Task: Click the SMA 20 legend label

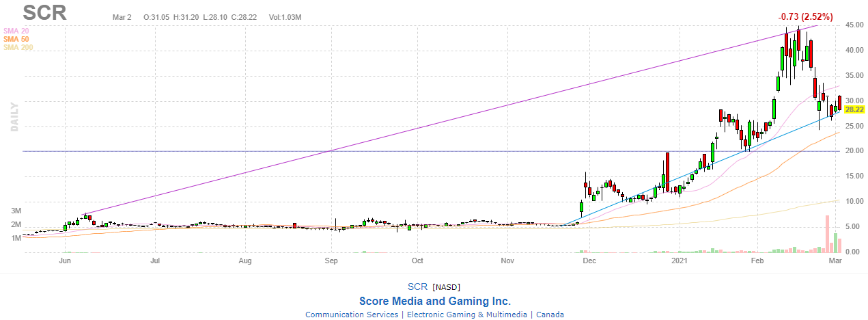Action: [x=16, y=31]
